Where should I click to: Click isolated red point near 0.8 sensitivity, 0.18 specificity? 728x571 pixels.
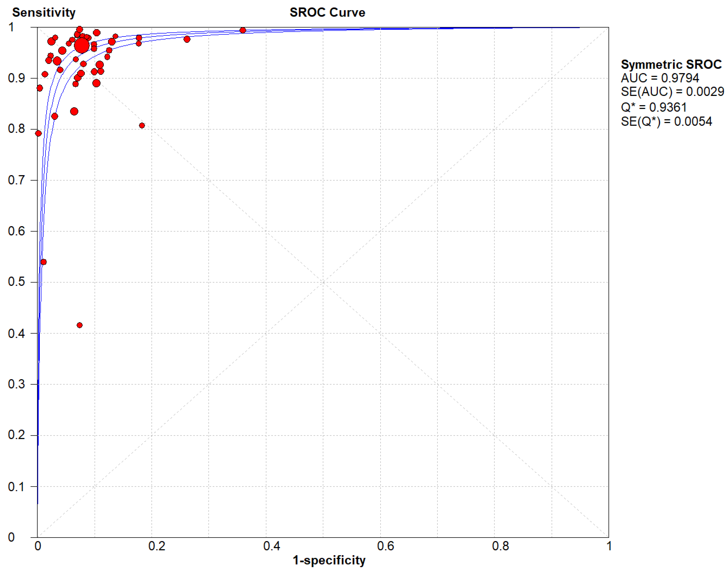pos(142,126)
